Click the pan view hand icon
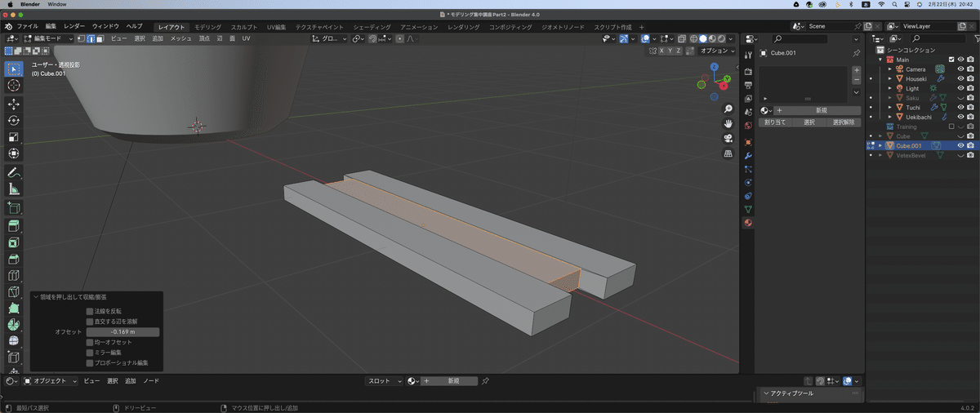This screenshot has width=980, height=413. (x=728, y=123)
